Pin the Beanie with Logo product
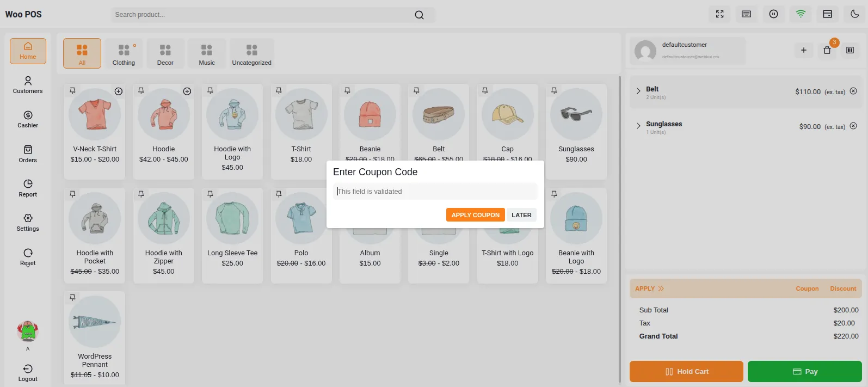The width and height of the screenshot is (868, 387). point(554,194)
